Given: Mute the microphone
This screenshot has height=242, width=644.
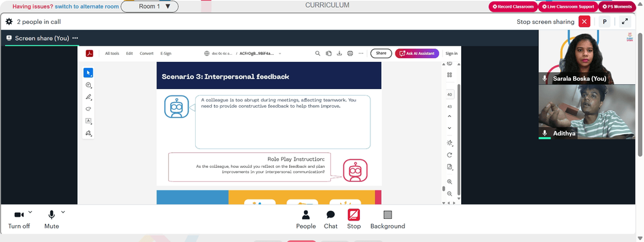Looking at the screenshot, I should pyautogui.click(x=52, y=219).
